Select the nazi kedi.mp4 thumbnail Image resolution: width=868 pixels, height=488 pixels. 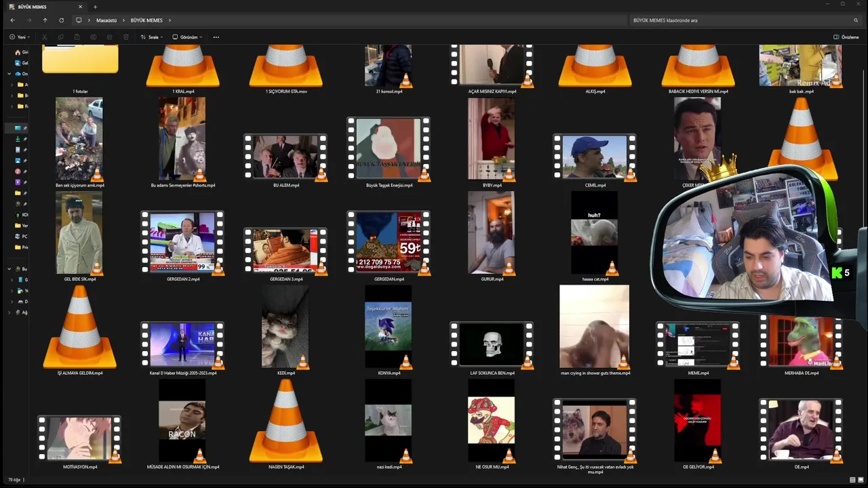(389, 422)
